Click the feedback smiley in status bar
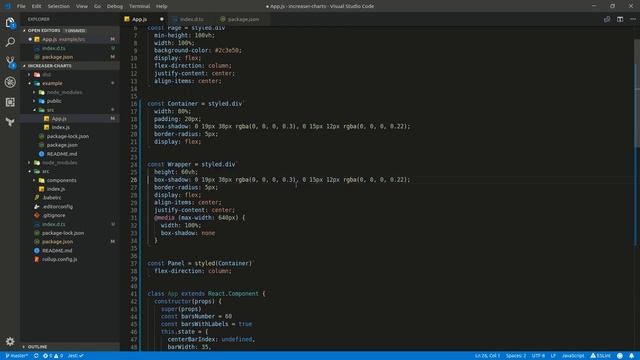This screenshot has height=360, width=640. click(x=620, y=356)
